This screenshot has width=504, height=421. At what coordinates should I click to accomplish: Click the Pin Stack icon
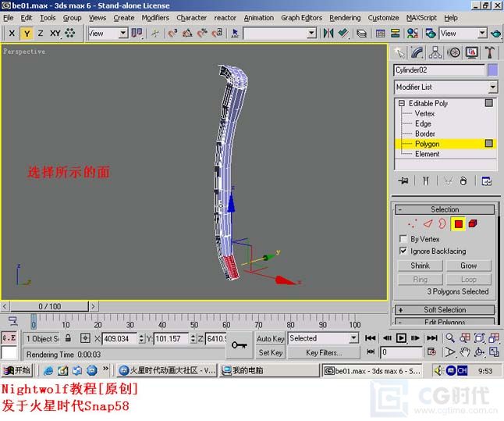point(403,181)
